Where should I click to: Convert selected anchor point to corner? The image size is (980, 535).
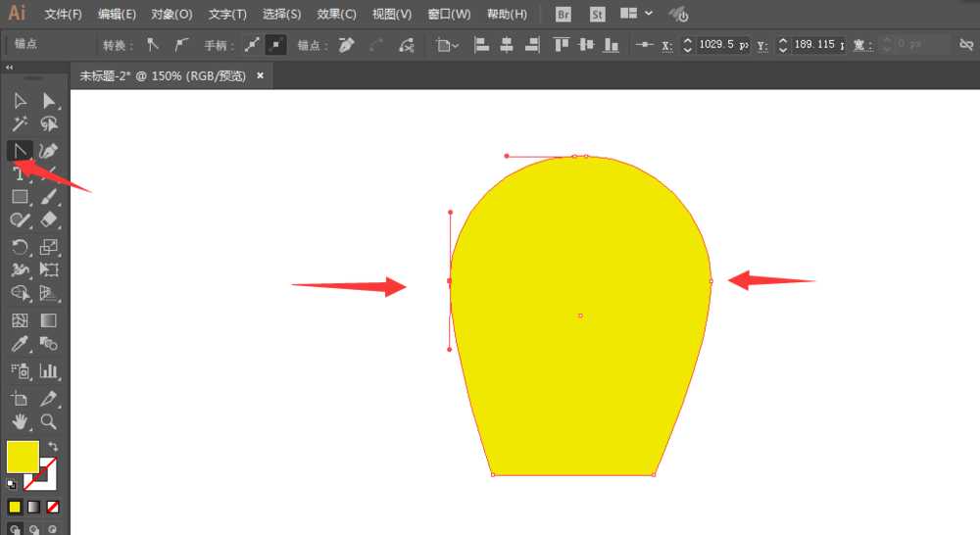[x=152, y=45]
